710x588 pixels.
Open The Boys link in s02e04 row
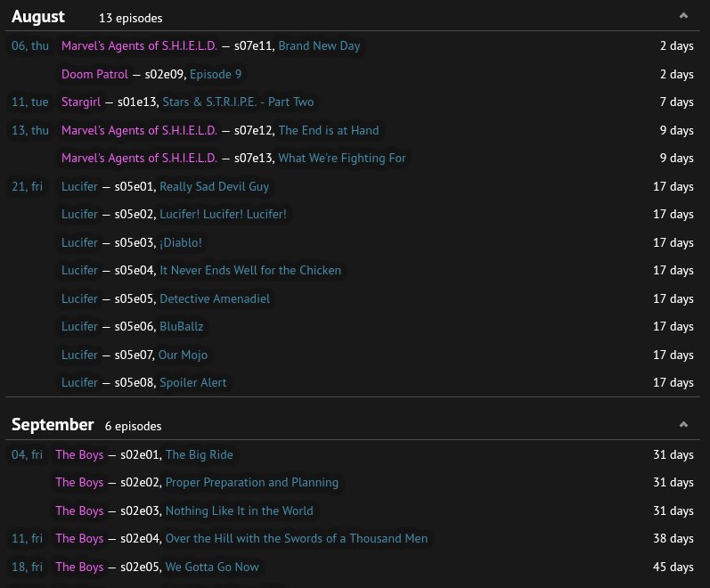tap(79, 539)
